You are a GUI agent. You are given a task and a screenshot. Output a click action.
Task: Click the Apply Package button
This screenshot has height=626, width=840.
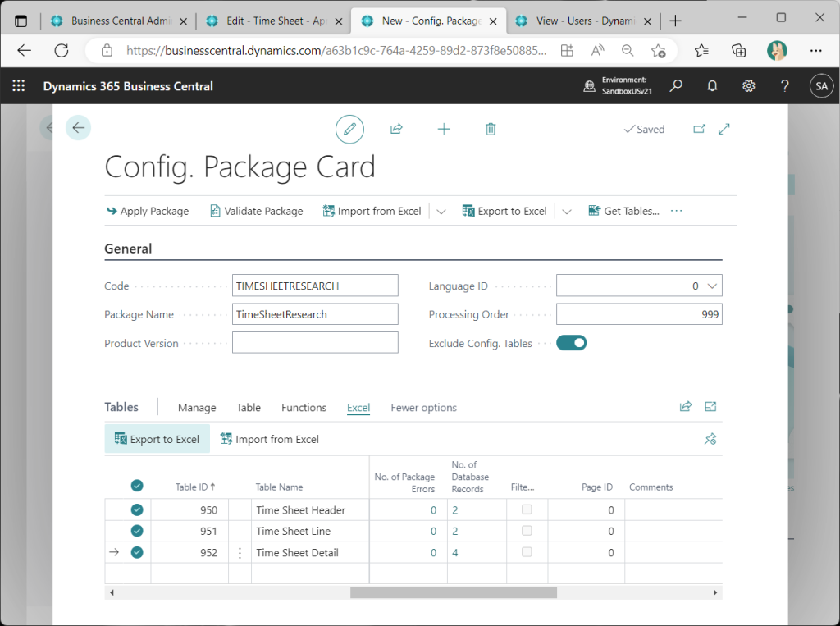point(148,211)
